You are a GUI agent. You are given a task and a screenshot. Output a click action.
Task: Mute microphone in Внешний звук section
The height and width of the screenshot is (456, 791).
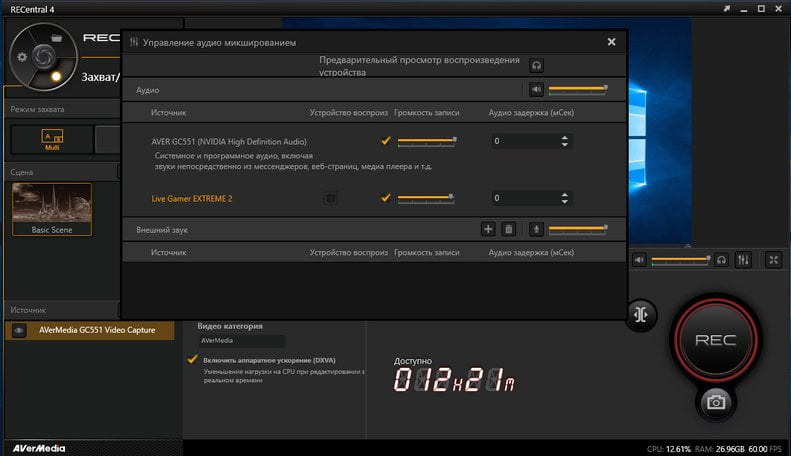click(536, 229)
